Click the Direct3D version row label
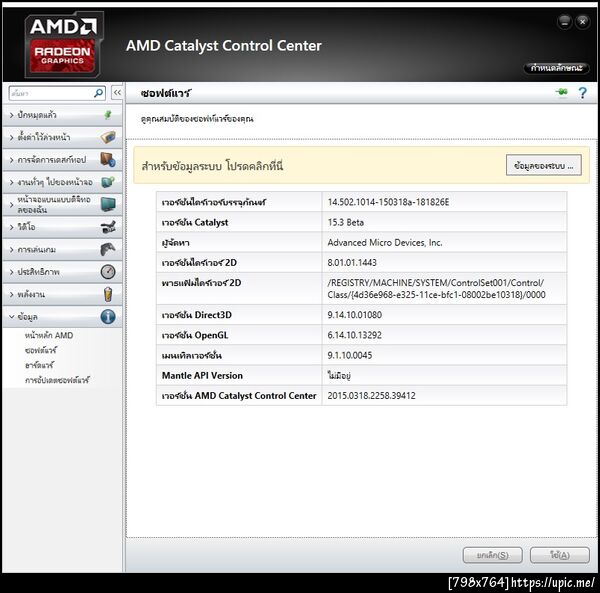This screenshot has height=593, width=600. pos(197,315)
